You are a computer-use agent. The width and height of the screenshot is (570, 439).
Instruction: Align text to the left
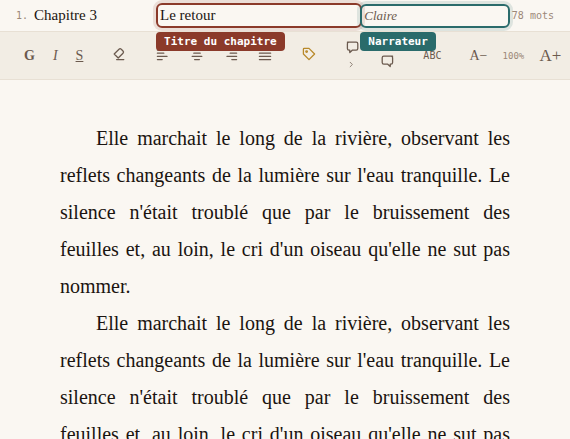[162, 56]
